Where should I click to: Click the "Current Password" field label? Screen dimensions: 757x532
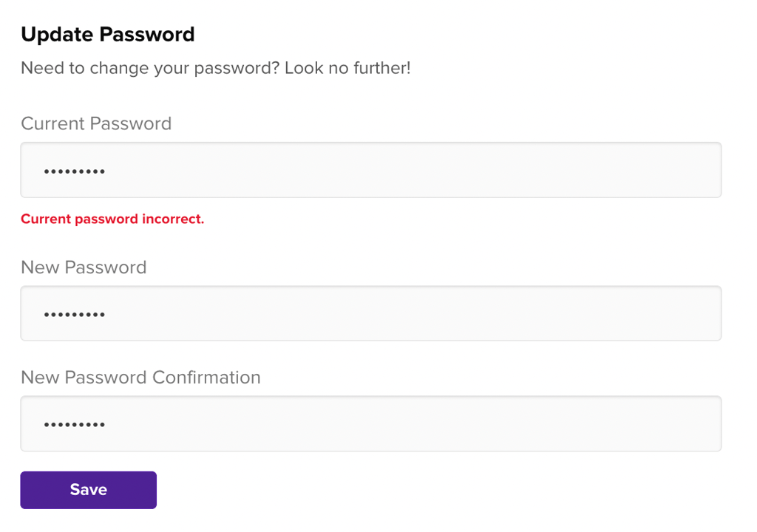click(x=96, y=123)
